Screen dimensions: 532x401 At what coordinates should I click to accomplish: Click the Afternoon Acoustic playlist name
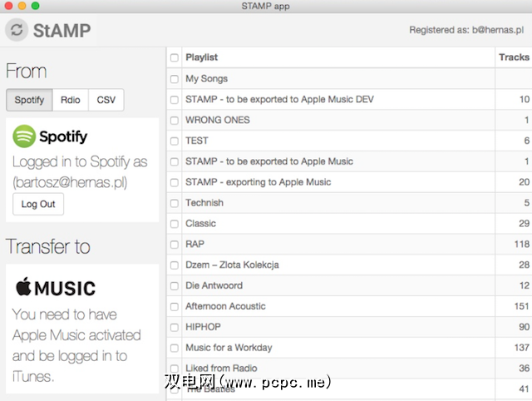[225, 306]
